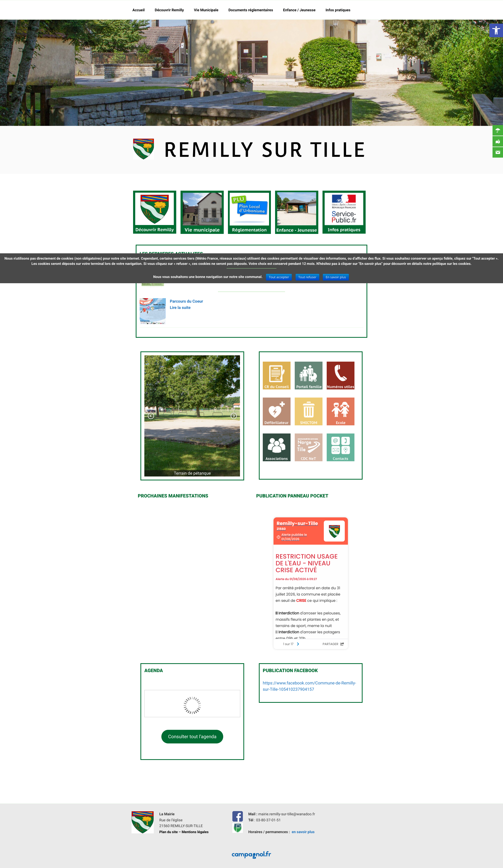Click the campagnol.fr footer logo

click(251, 854)
